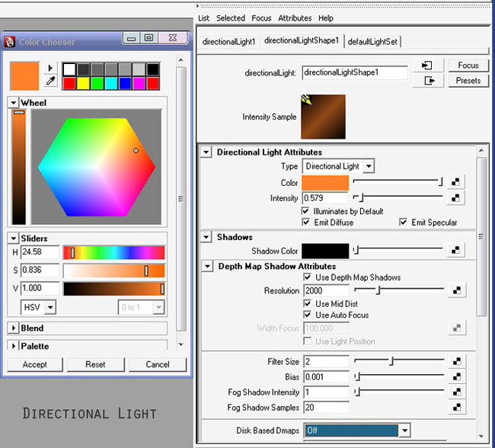
Task: Click the output connection arrow icon beside Presets
Action: (x=428, y=81)
